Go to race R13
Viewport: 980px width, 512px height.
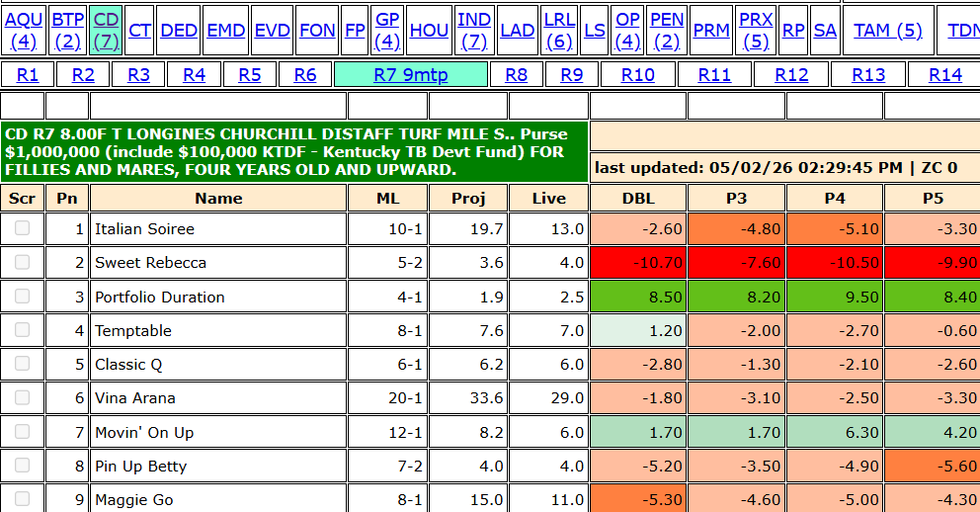tap(868, 74)
